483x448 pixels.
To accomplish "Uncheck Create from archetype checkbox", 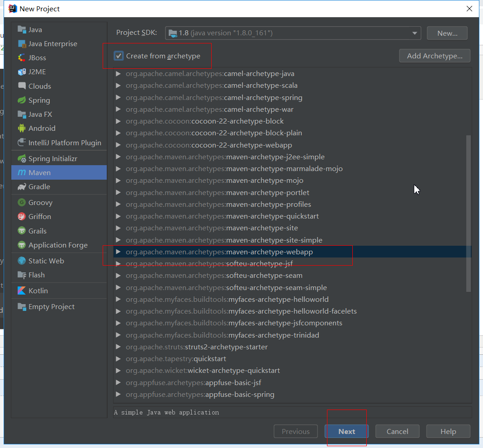I will (119, 56).
